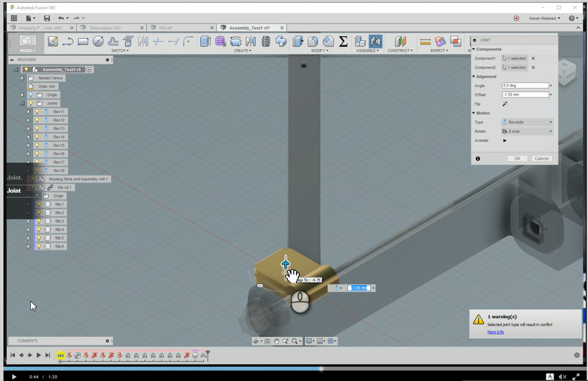This screenshot has height=381, width=588.
Task: Open the MODIFY menu
Action: [319, 50]
